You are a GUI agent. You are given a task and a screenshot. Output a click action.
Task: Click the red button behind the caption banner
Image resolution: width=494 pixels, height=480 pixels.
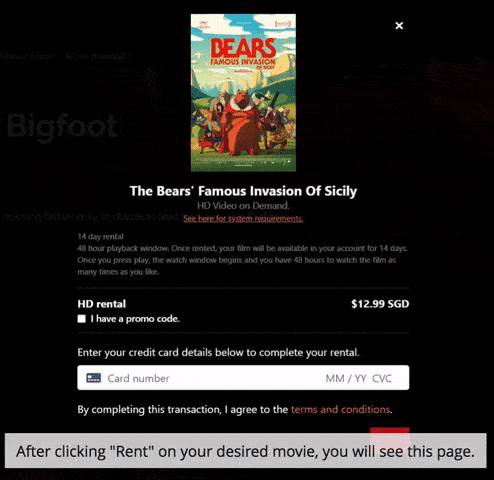389,430
